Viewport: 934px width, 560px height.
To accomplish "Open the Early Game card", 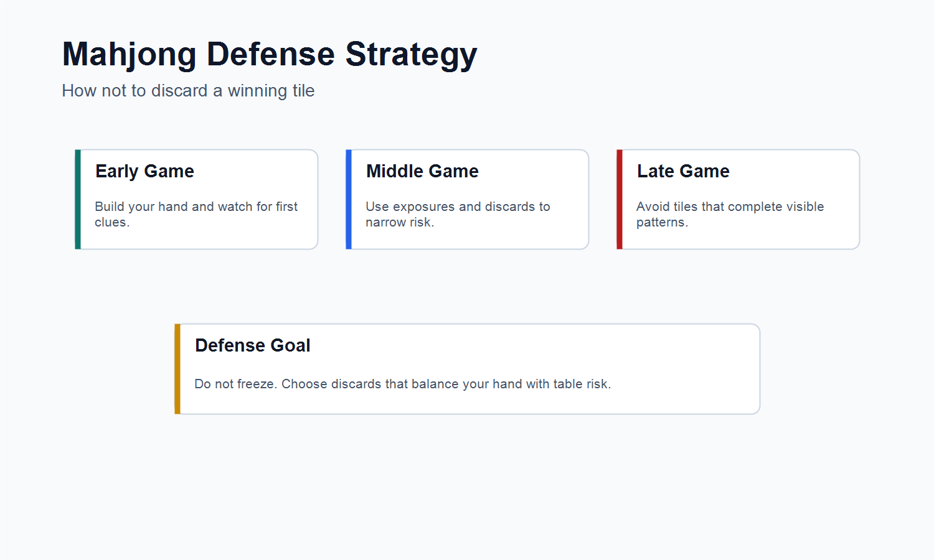I will pos(197,199).
